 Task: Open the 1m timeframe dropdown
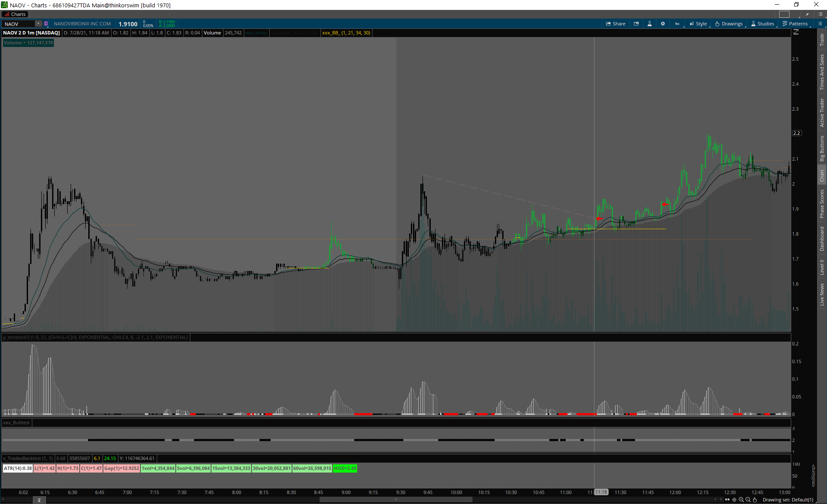pos(677,24)
